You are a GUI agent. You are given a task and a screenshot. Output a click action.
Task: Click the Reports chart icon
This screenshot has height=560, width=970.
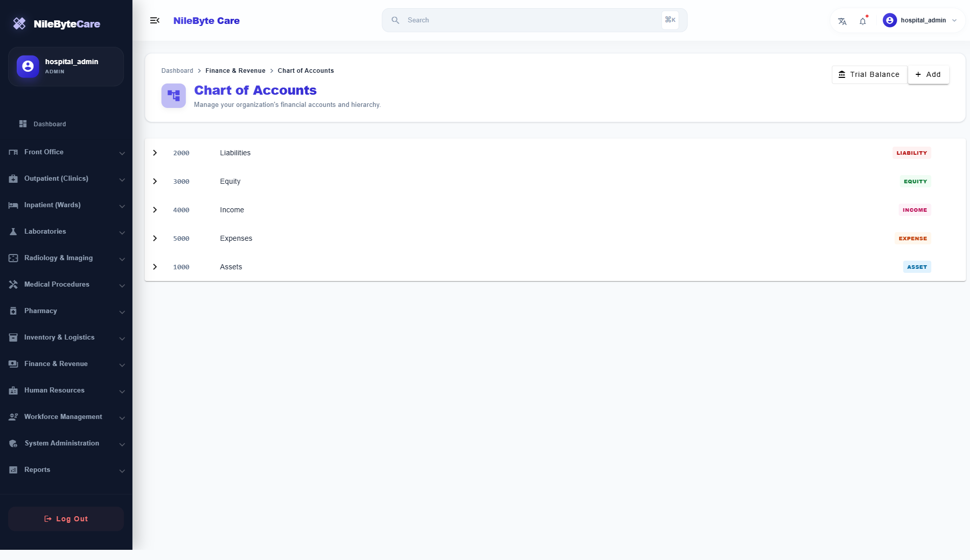13,470
